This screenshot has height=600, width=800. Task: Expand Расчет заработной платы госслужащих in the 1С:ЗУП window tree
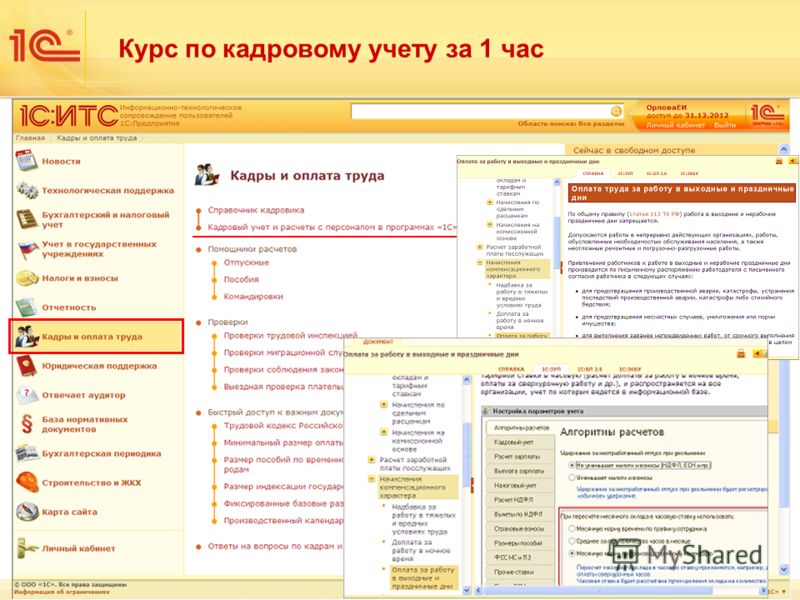(x=371, y=460)
